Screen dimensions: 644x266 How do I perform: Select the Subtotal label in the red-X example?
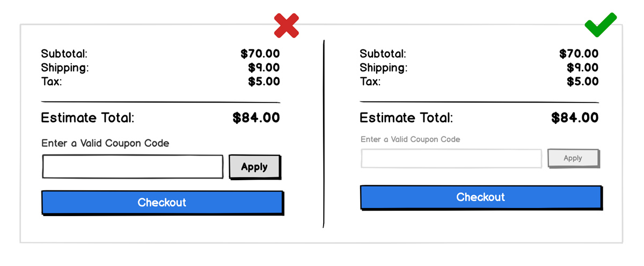pos(64,54)
